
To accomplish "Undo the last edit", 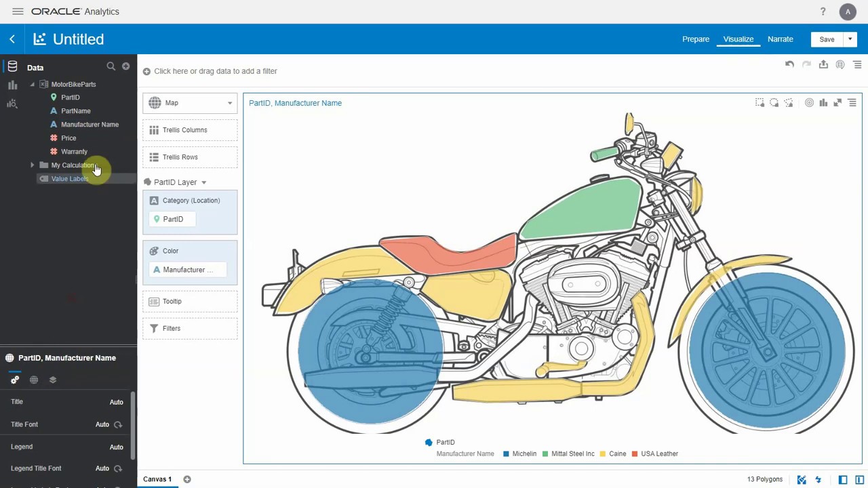I will point(789,64).
